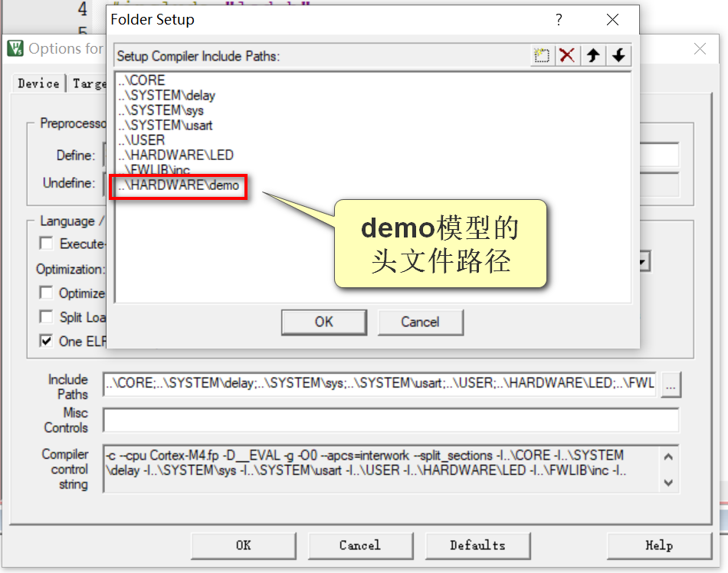Close the Options for Target window
The height and width of the screenshot is (573, 728).
click(700, 48)
